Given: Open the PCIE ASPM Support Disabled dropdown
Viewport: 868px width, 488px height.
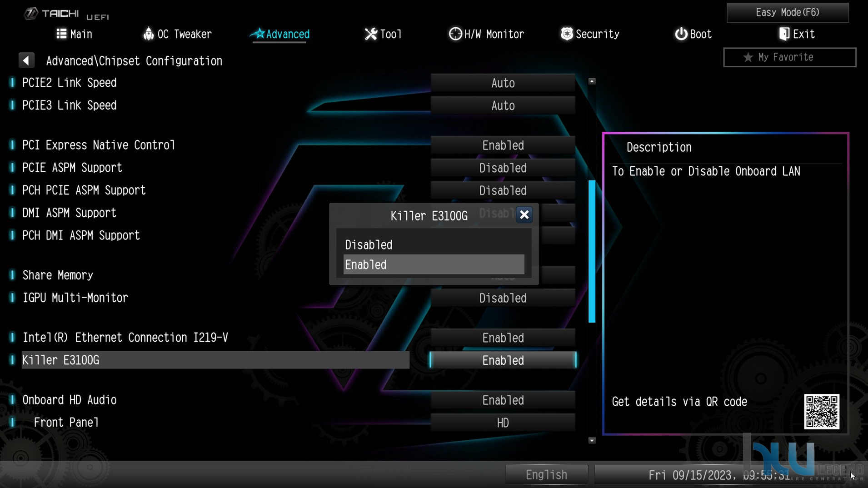Looking at the screenshot, I should pos(503,168).
